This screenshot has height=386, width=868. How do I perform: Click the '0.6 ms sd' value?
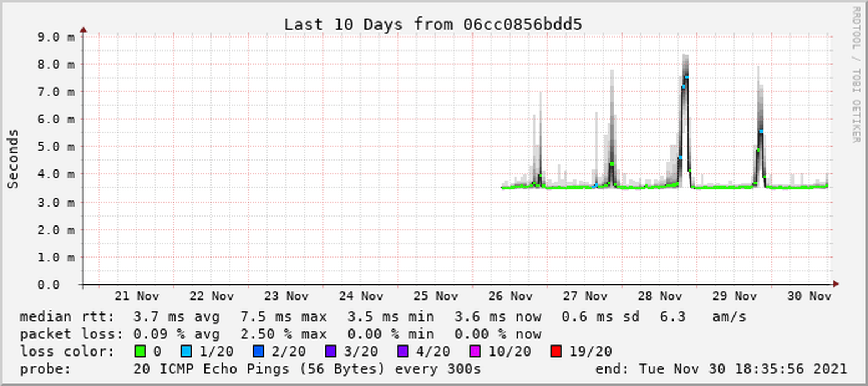pyautogui.click(x=601, y=317)
